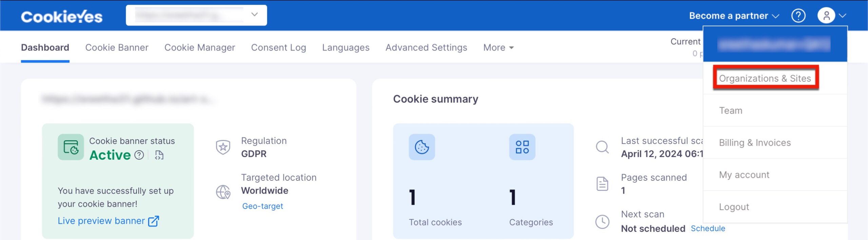Expand the More navigation menu
Image resolution: width=868 pixels, height=240 pixels.
coord(498,47)
